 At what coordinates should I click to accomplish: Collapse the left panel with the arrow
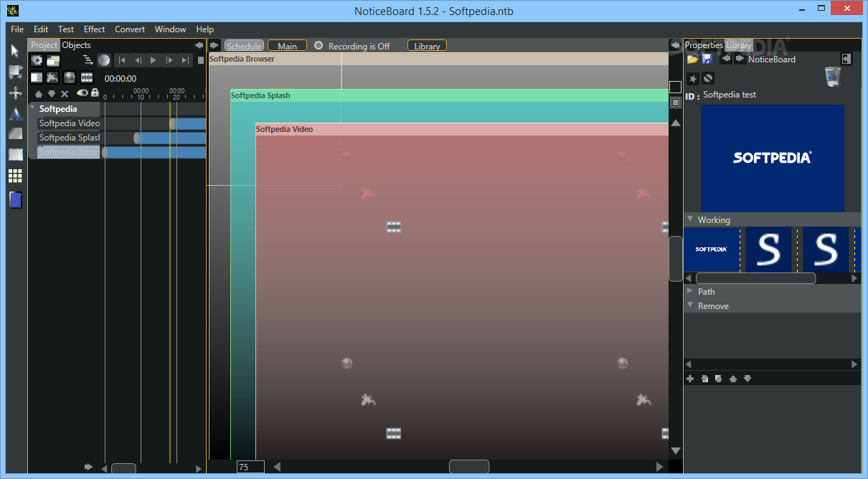pos(199,45)
